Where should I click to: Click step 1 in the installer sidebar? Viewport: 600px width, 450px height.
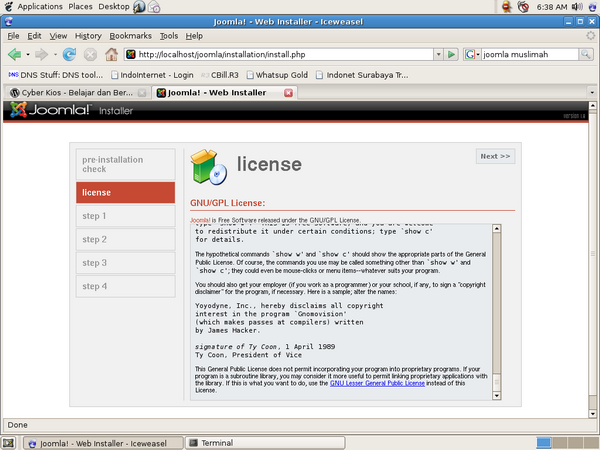pyautogui.click(x=126, y=216)
